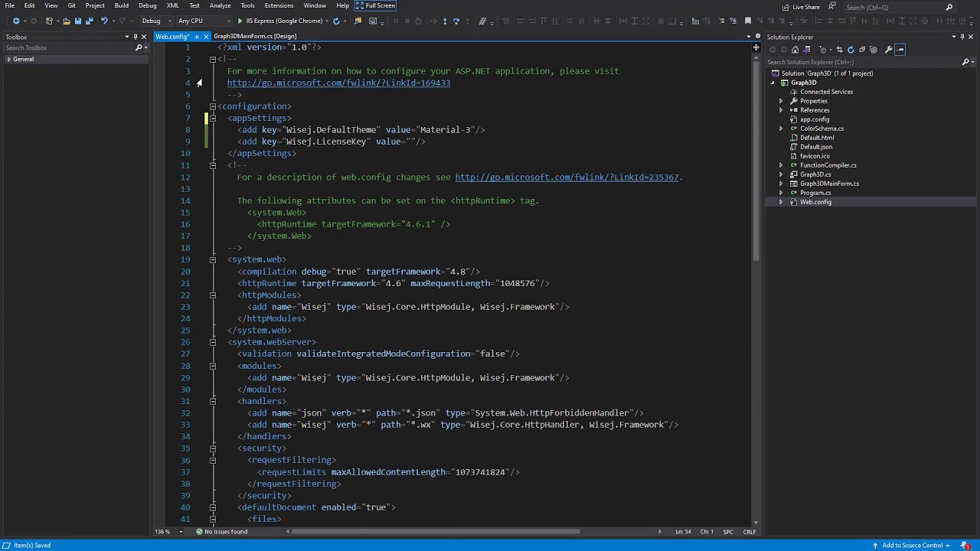
Task: Click the Navigate Backward toolbar button
Action: click(x=16, y=21)
